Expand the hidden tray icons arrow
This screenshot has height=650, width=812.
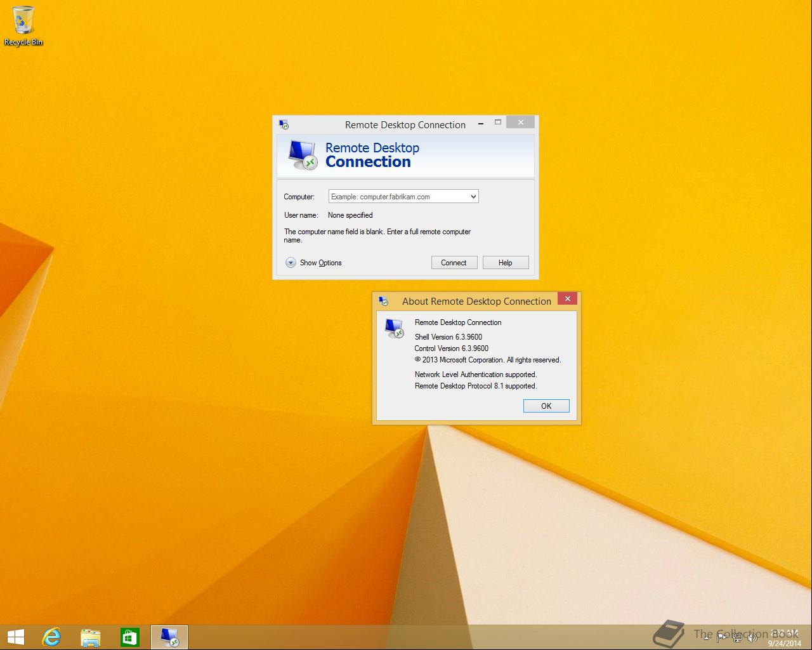point(706,638)
